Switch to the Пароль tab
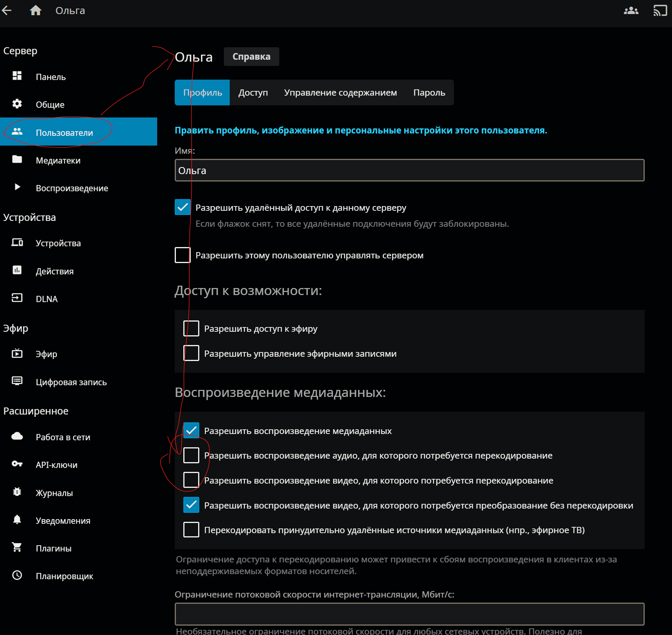 pos(429,92)
